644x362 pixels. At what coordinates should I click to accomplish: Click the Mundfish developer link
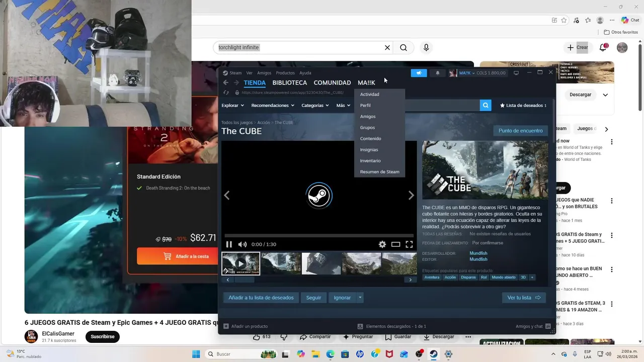tap(478, 253)
